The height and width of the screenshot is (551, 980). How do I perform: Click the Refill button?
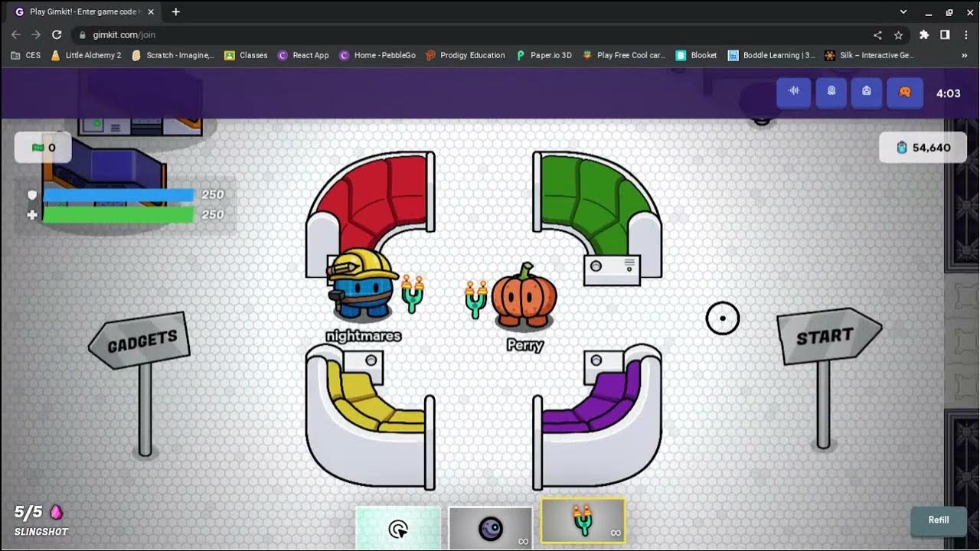click(x=939, y=520)
